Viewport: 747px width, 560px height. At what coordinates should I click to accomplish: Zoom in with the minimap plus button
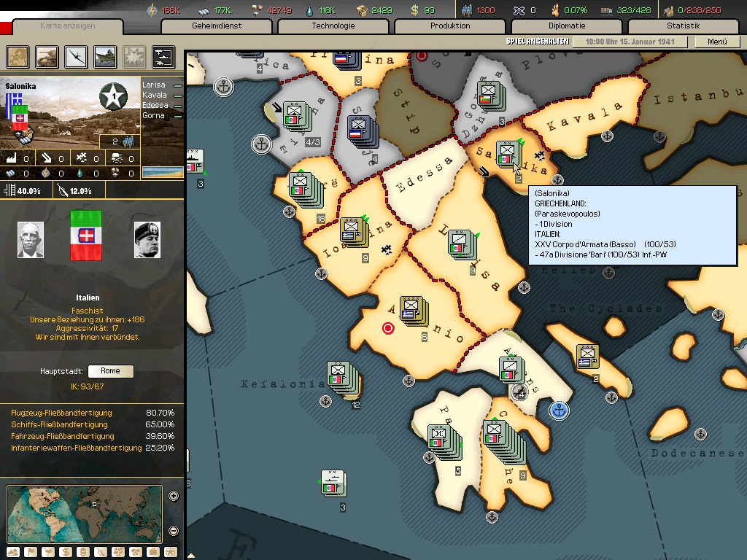(x=174, y=497)
